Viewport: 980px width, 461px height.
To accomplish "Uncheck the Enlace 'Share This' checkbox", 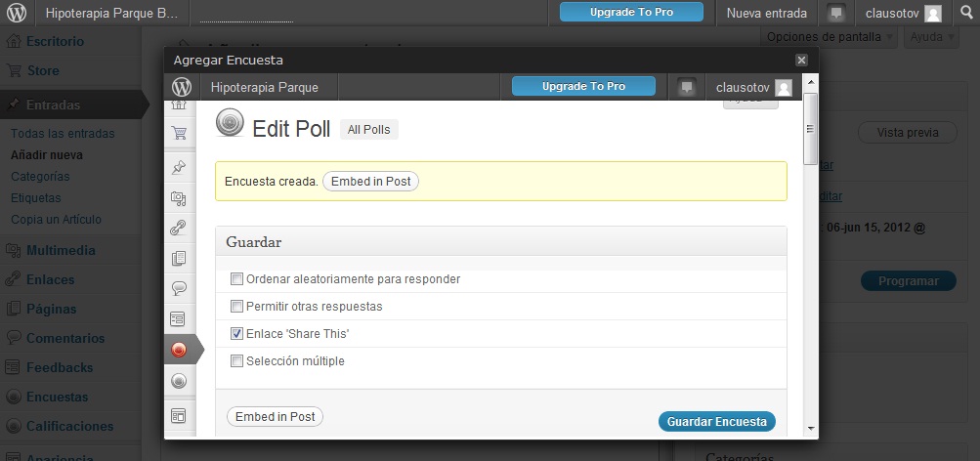I will [236, 334].
